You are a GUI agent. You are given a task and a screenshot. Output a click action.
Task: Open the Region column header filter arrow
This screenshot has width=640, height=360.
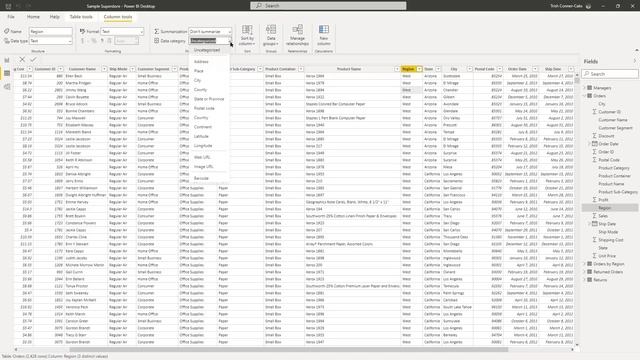pos(419,69)
